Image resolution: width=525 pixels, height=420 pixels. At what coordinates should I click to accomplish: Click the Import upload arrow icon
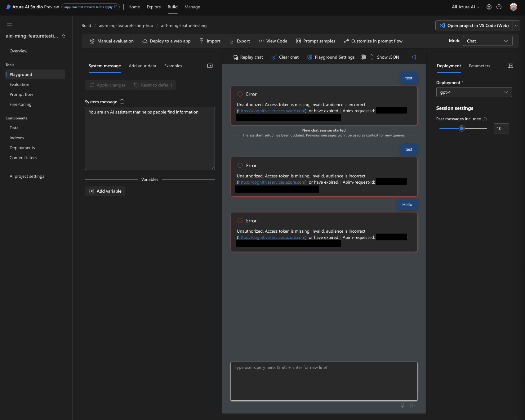pos(202,41)
